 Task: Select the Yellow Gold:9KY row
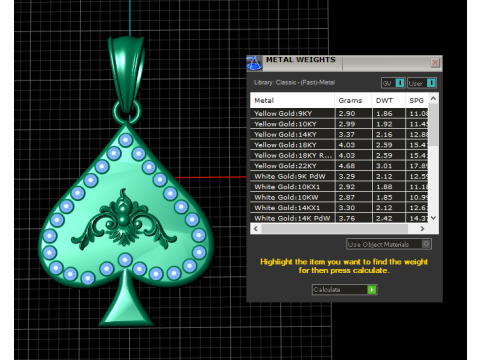[339, 113]
